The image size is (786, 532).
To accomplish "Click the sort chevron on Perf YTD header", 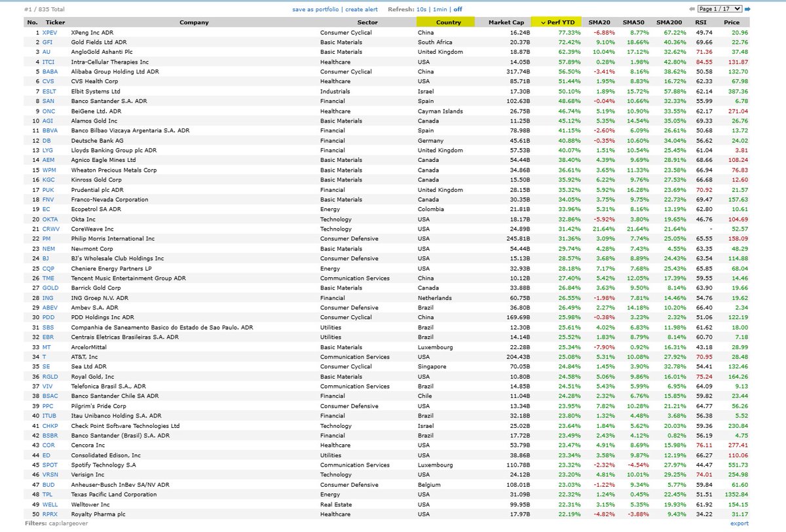I will point(543,22).
